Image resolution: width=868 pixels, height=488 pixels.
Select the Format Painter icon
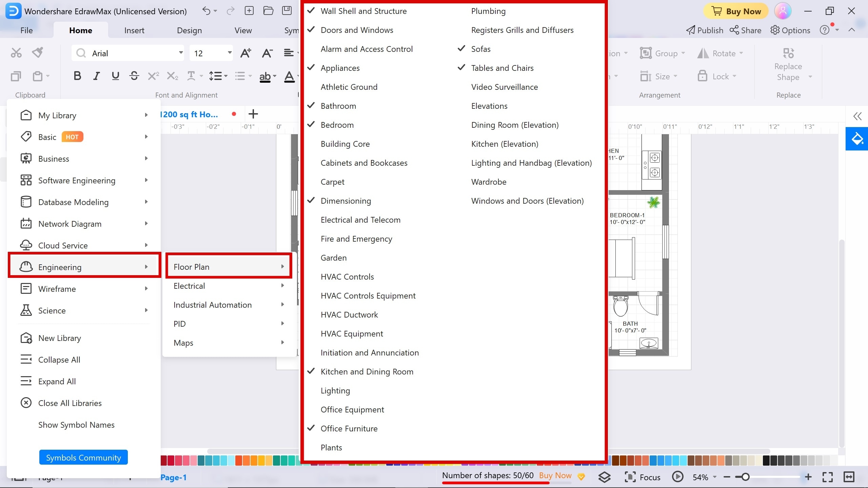coord(38,53)
